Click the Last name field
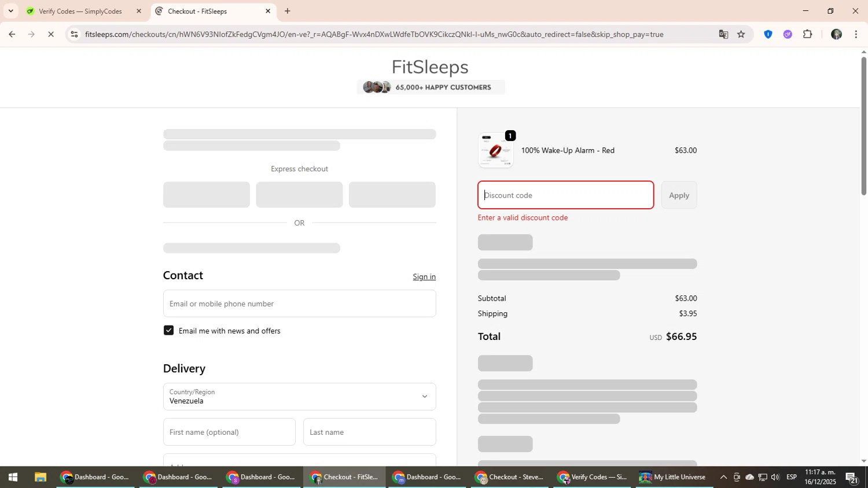This screenshot has height=488, width=868. [x=369, y=432]
